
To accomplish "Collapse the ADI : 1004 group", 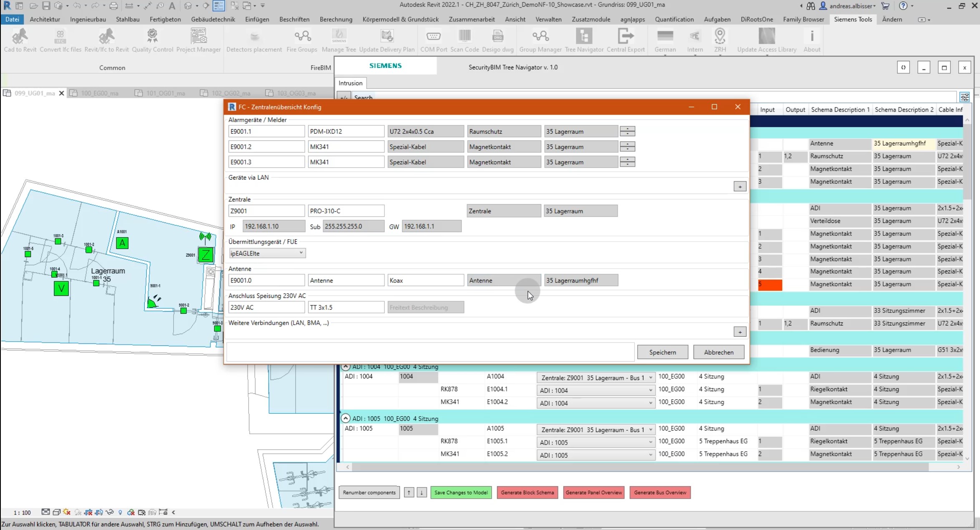I will 346,367.
